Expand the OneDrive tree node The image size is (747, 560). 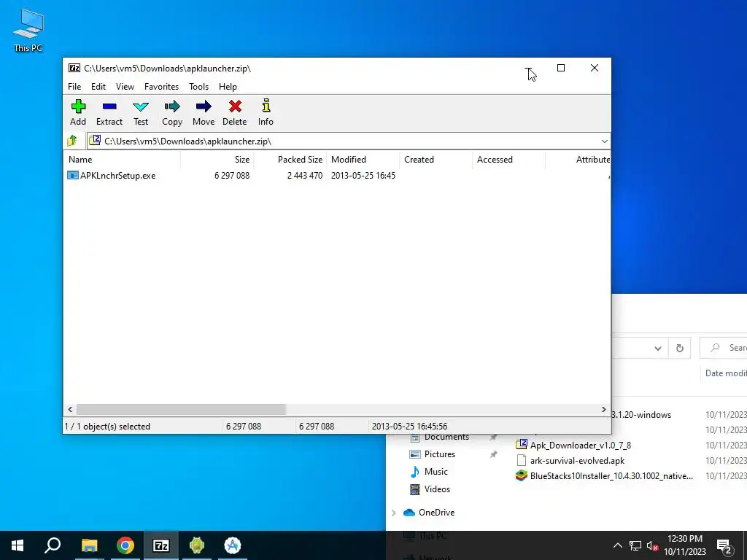(393, 513)
